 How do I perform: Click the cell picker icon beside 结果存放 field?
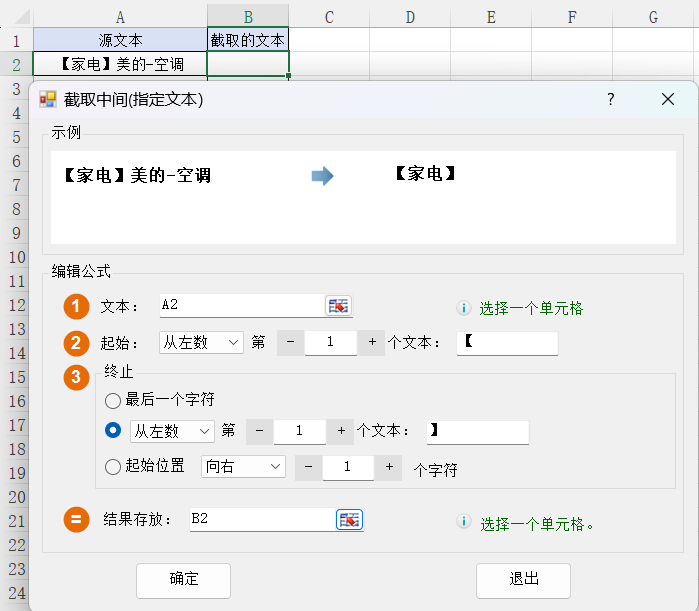point(349,519)
